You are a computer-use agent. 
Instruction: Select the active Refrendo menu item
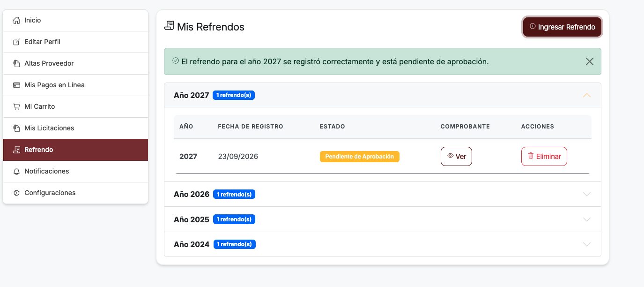[x=75, y=150]
